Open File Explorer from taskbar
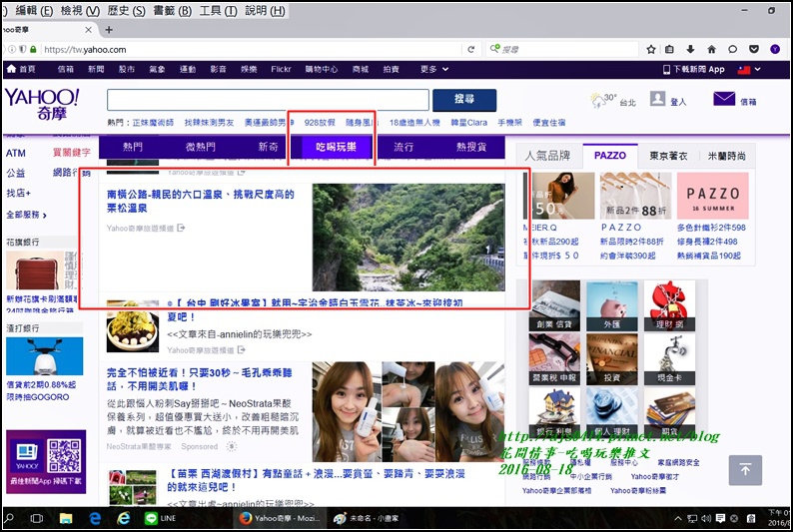This screenshot has height=532, width=793. point(66,518)
